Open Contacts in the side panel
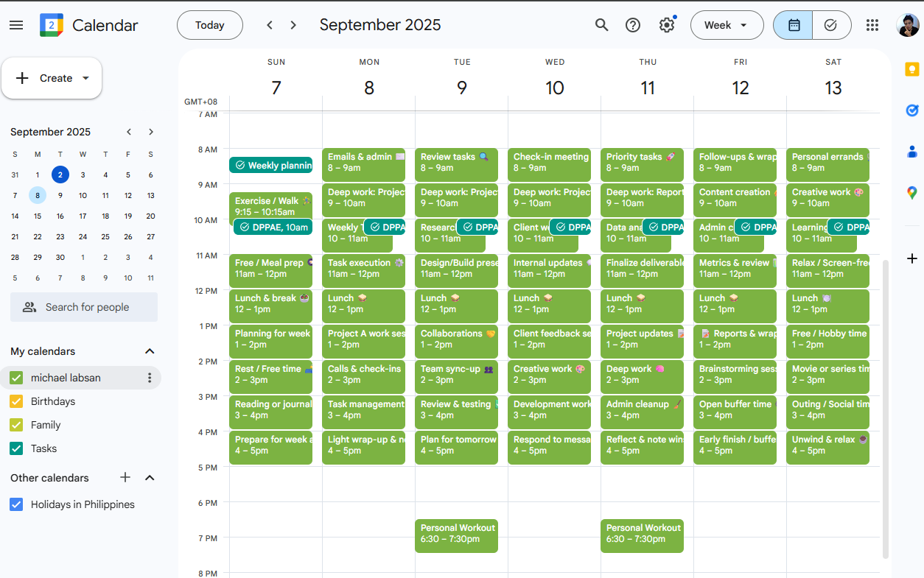This screenshot has height=578, width=924. point(912,152)
